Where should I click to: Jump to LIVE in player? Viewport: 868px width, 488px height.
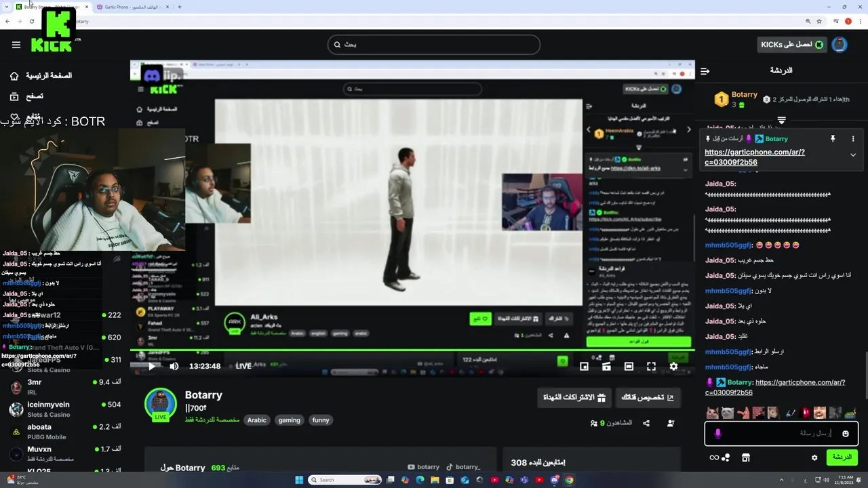[243, 366]
